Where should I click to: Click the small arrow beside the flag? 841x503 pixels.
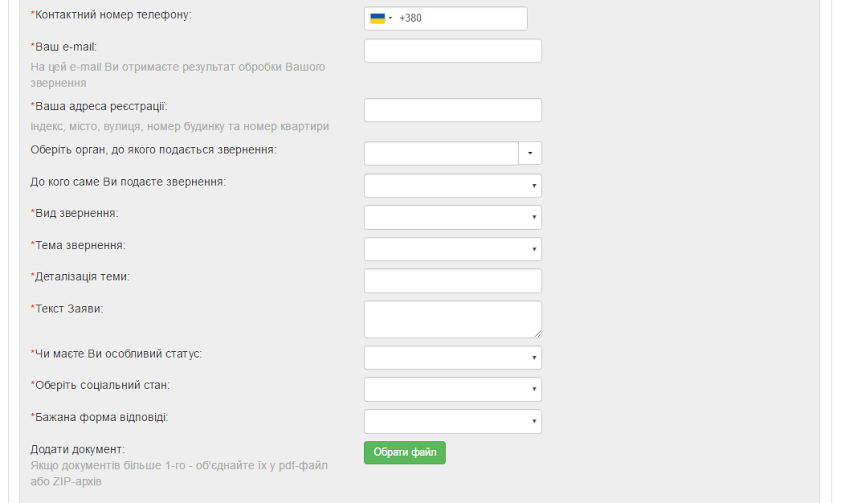391,18
